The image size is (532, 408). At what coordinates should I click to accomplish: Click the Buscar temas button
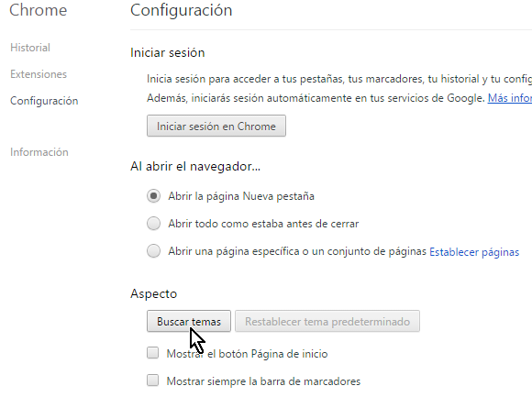189,321
